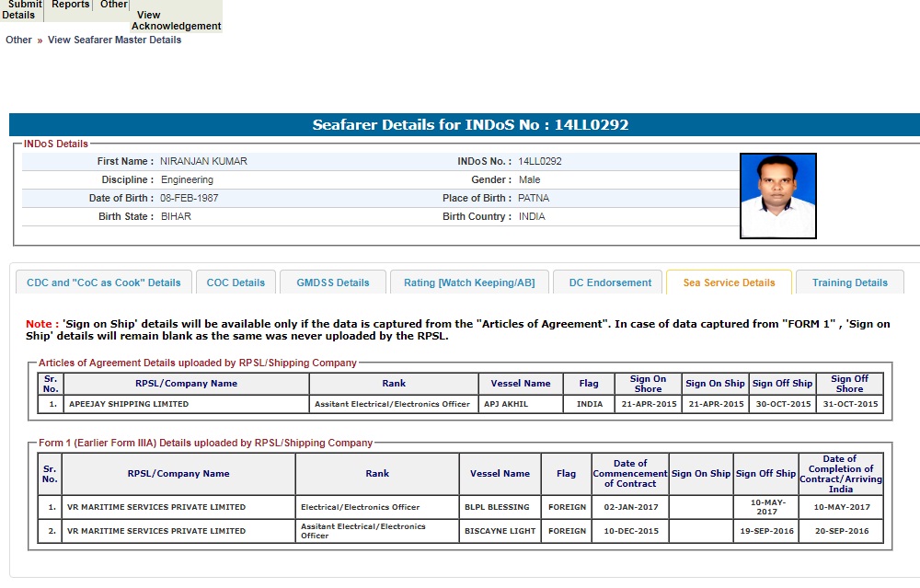This screenshot has width=920, height=588.
Task: Click the seafarer's profile photo
Action: point(777,196)
